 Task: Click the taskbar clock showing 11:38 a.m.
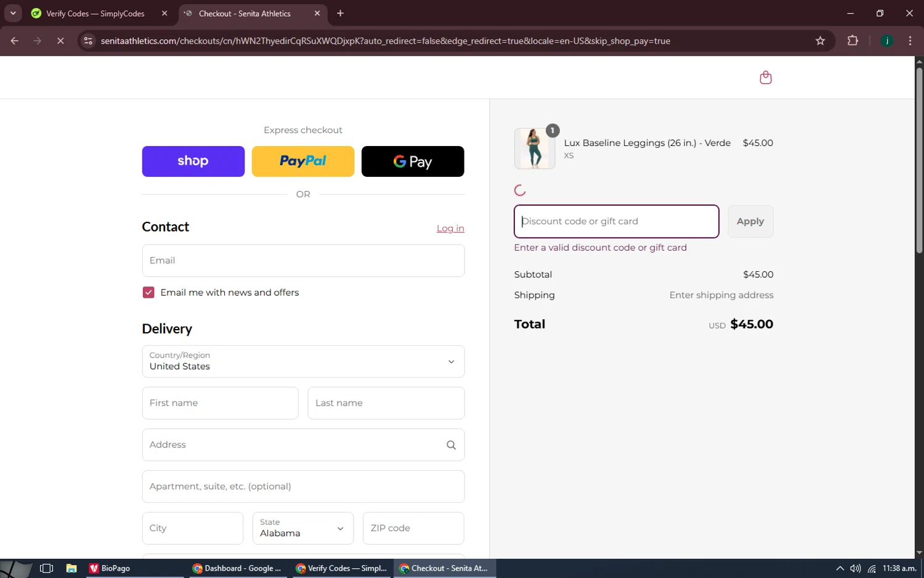tap(899, 568)
